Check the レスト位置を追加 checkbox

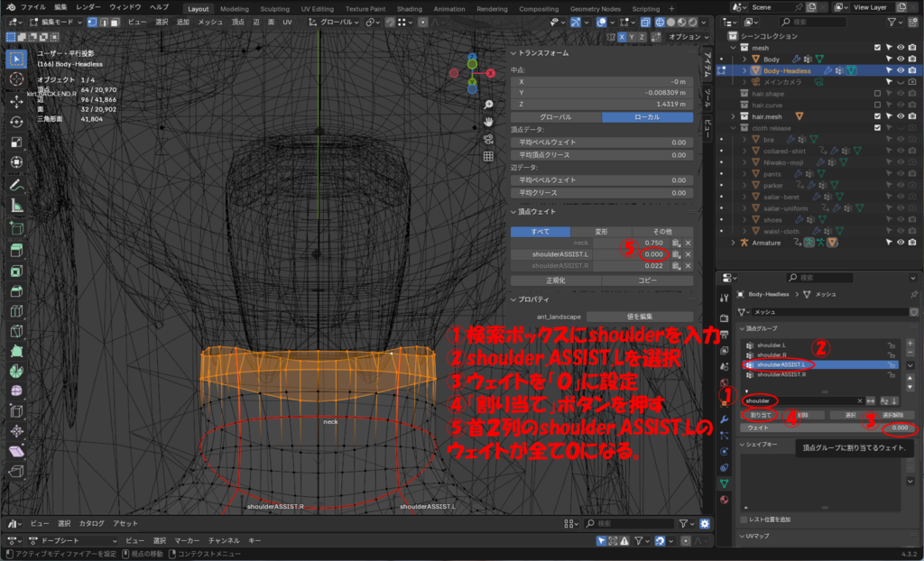[744, 520]
